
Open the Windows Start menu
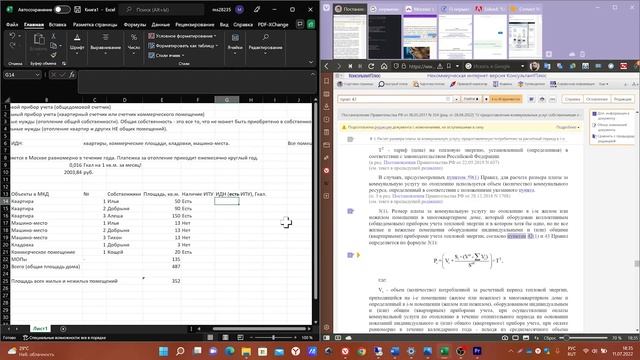click(x=164, y=351)
